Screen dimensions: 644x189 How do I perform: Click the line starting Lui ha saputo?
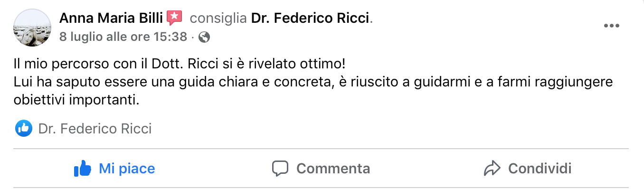pos(313,82)
